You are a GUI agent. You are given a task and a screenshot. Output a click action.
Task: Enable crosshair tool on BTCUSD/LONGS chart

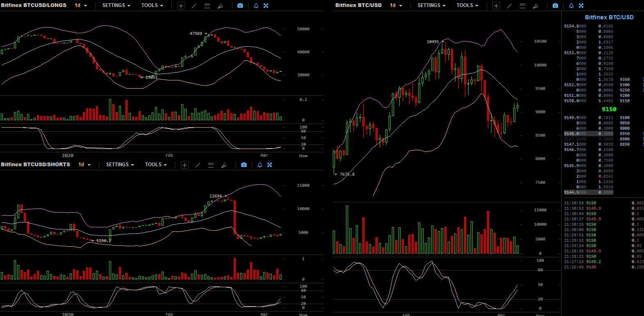[x=181, y=6]
